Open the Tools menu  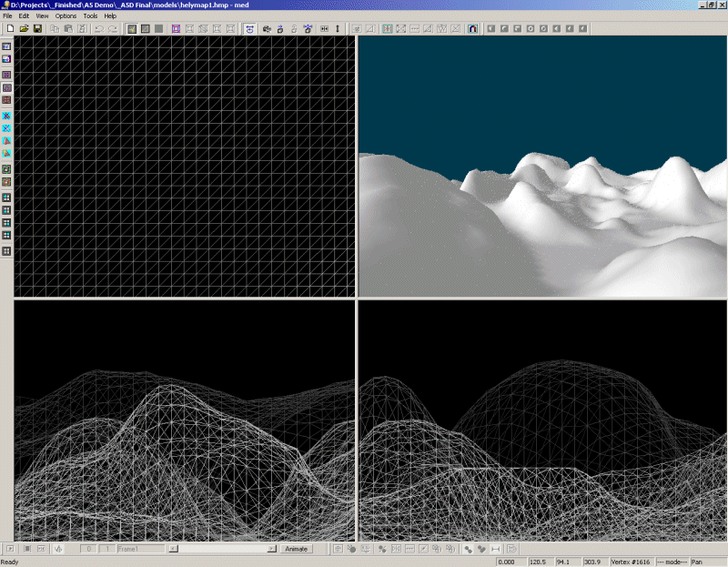[x=90, y=16]
